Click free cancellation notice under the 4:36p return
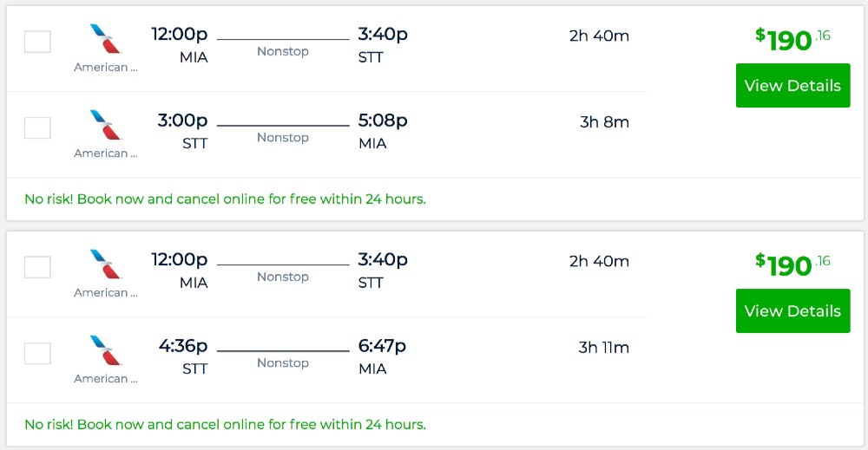Viewport: 868px width, 450px height. point(225,425)
